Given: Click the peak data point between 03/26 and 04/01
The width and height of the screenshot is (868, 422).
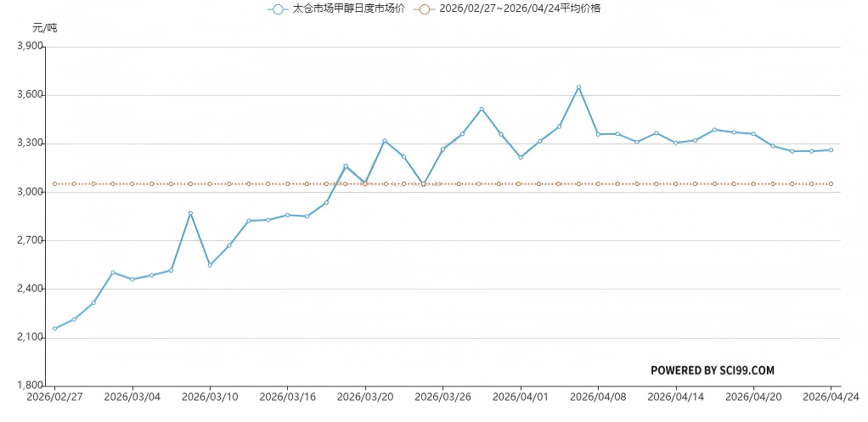Looking at the screenshot, I should (482, 109).
